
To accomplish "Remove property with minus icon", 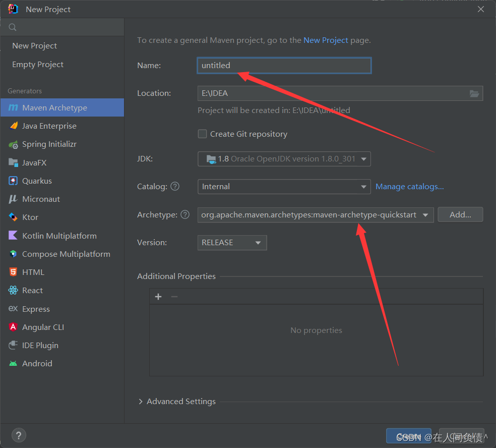I will [x=174, y=297].
